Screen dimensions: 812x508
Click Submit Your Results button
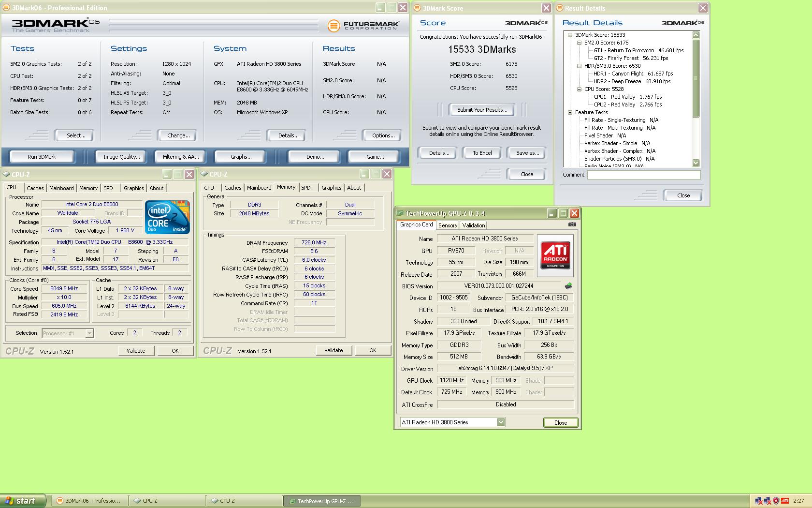(482, 110)
